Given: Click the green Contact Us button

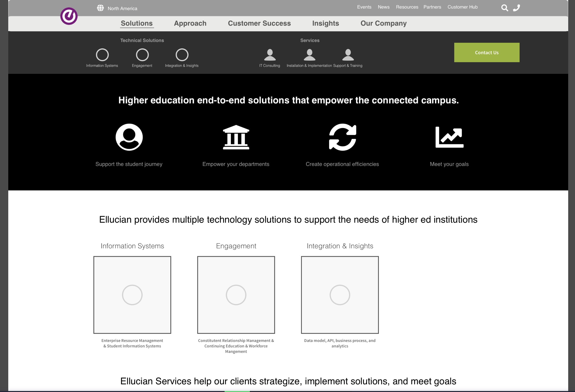Looking at the screenshot, I should click(487, 52).
